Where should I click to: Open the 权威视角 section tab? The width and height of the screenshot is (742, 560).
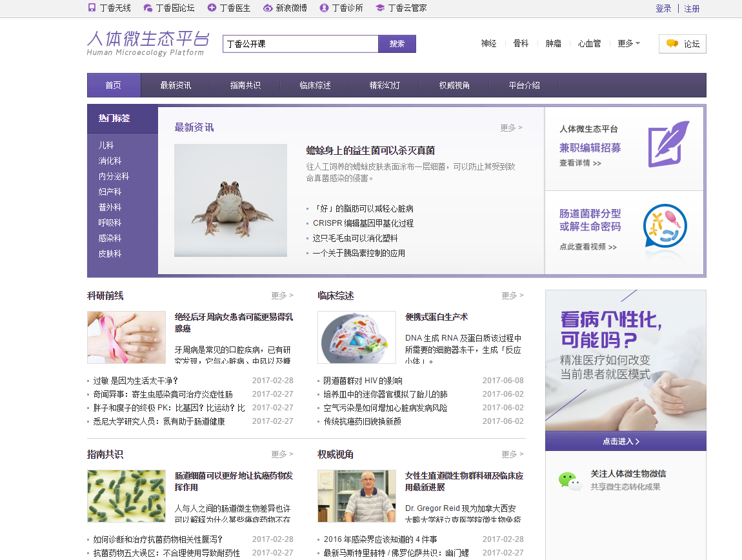pyautogui.click(x=454, y=85)
